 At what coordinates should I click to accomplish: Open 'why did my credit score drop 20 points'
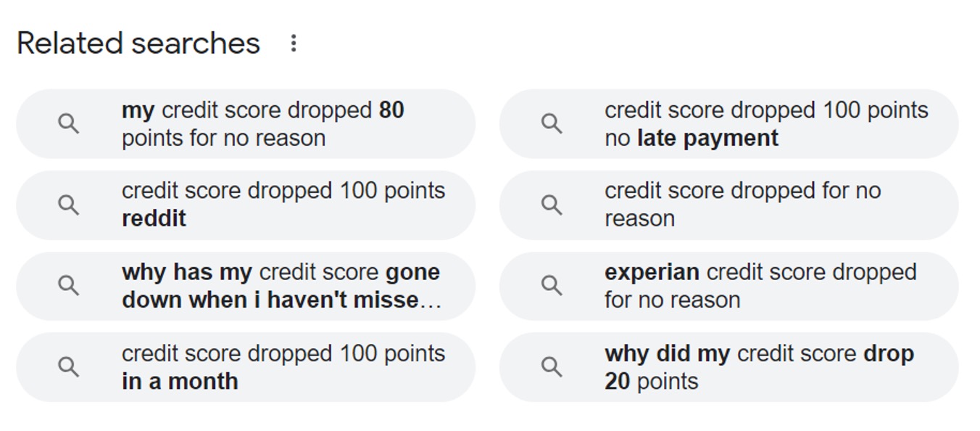pos(758,367)
